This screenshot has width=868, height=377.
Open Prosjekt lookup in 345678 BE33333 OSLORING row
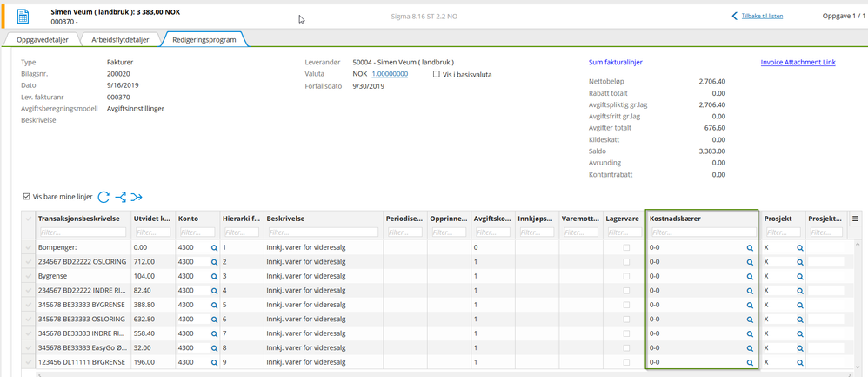coord(800,319)
